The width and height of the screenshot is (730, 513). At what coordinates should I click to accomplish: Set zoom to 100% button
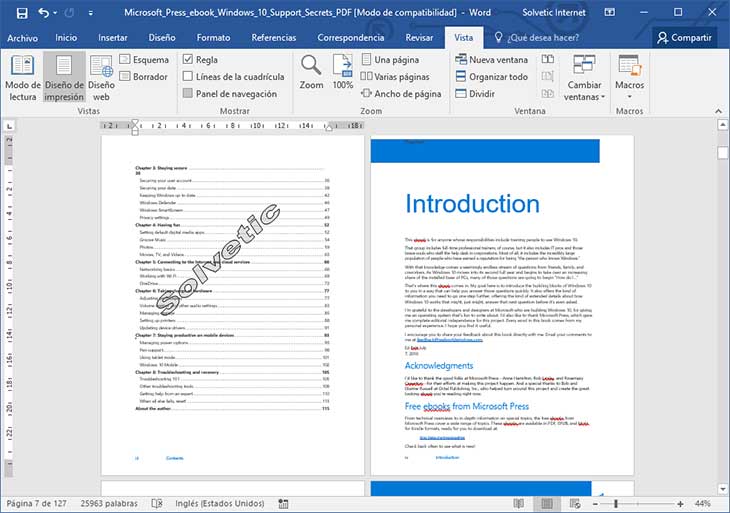pos(343,72)
